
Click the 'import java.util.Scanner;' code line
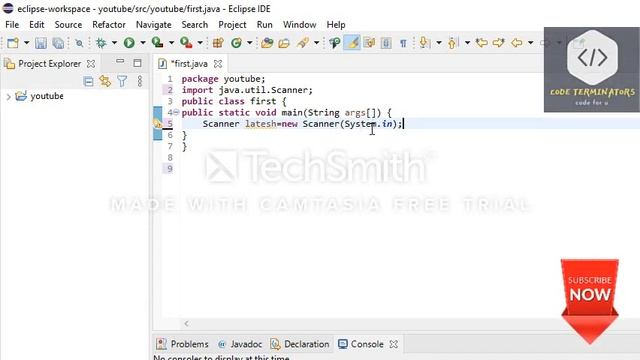(247, 90)
